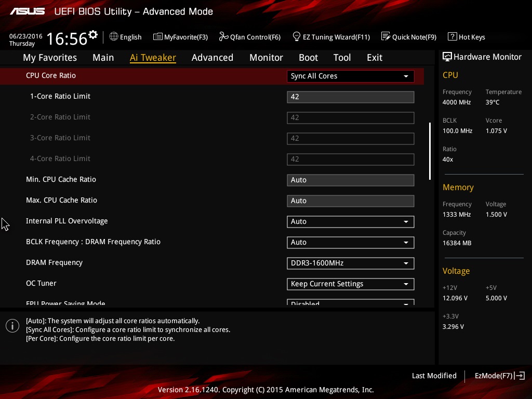Select the Internal PLL Overvoltage label
This screenshot has height=399, width=532.
(67, 221)
